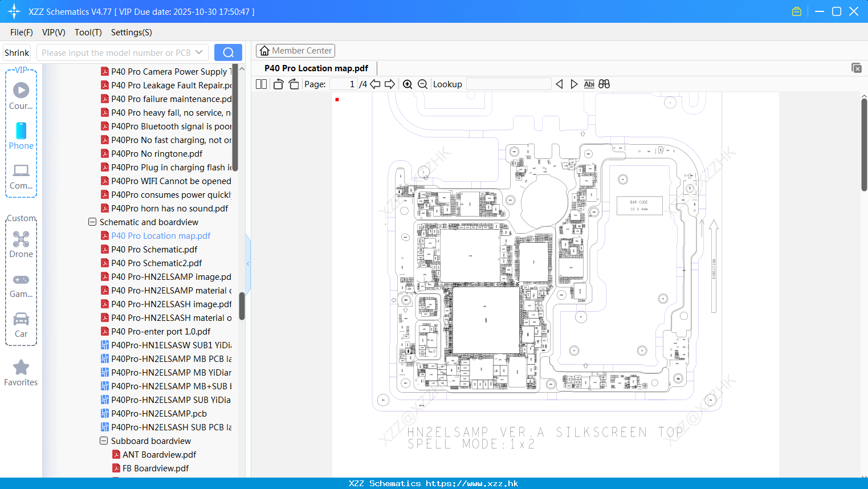
Task: Go to the previous page arrow
Action: point(375,84)
